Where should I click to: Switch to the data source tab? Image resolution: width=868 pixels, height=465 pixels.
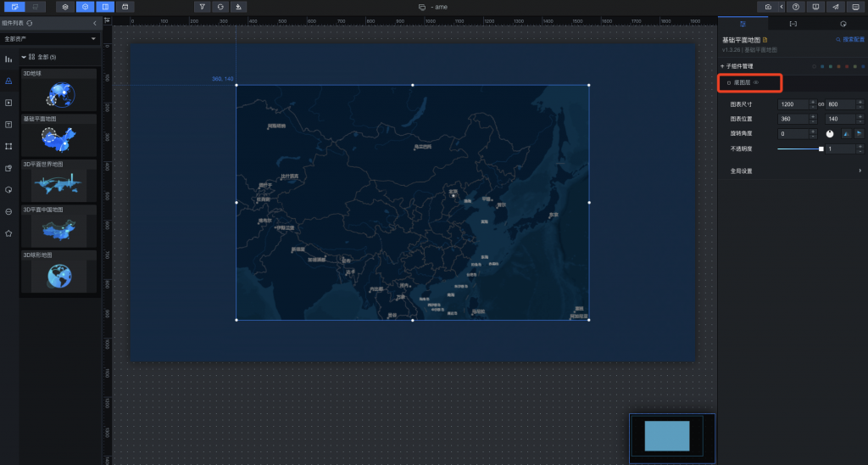click(793, 24)
